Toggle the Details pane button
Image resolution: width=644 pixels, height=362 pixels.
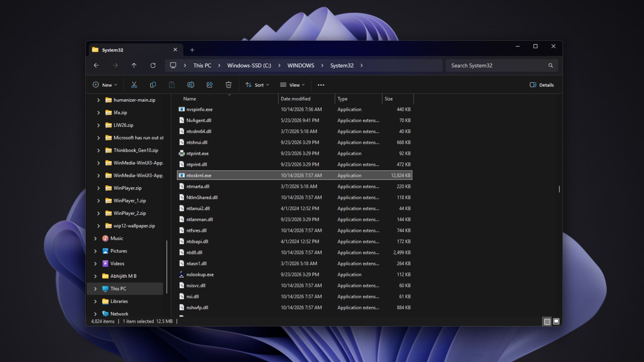click(x=542, y=85)
